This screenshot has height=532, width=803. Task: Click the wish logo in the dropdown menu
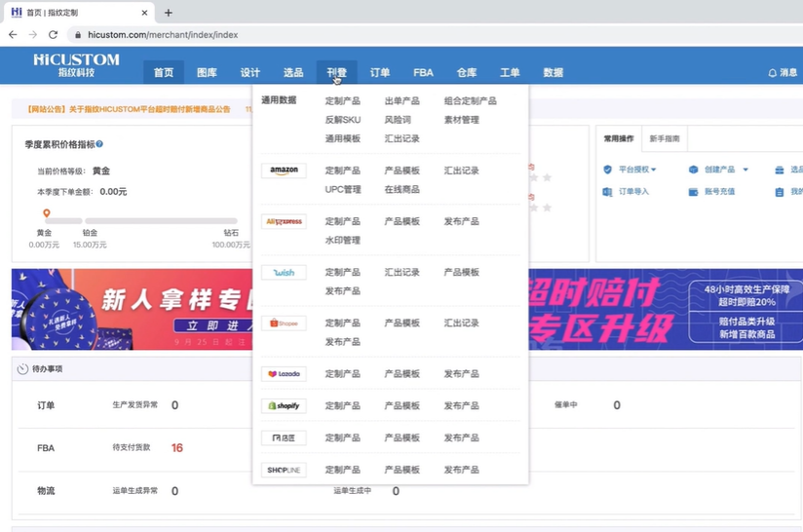[284, 273]
